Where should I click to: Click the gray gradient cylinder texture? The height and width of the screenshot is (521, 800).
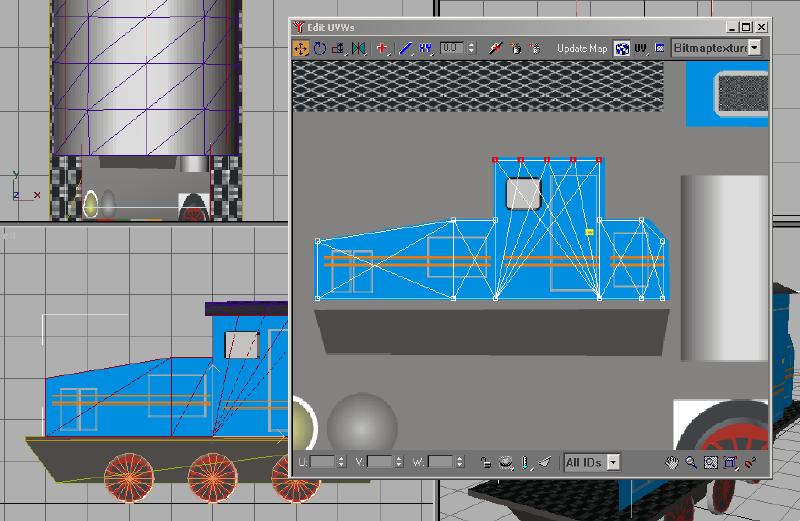point(724,268)
